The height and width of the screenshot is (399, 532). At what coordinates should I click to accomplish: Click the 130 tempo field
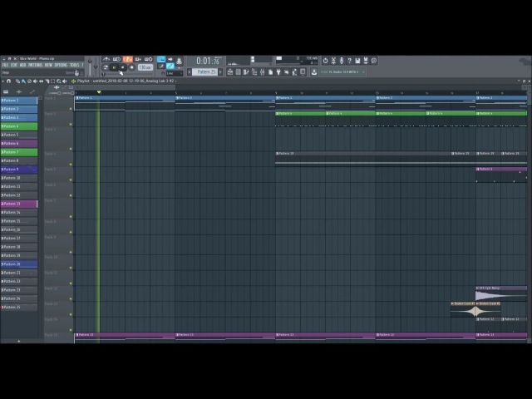pos(145,67)
